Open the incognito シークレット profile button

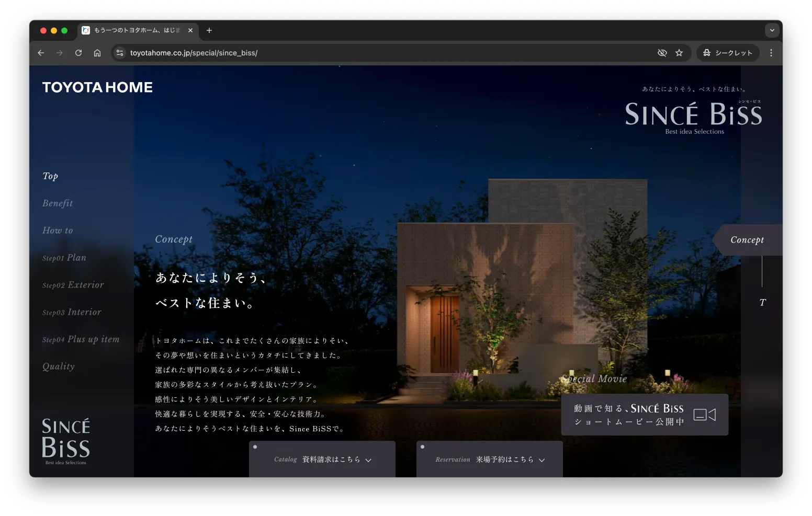728,53
